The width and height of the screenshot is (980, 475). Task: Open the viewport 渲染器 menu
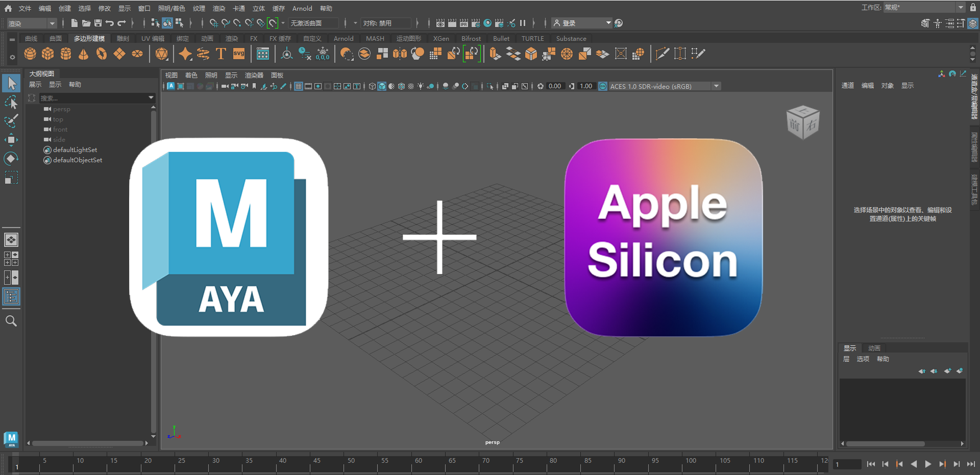click(254, 76)
